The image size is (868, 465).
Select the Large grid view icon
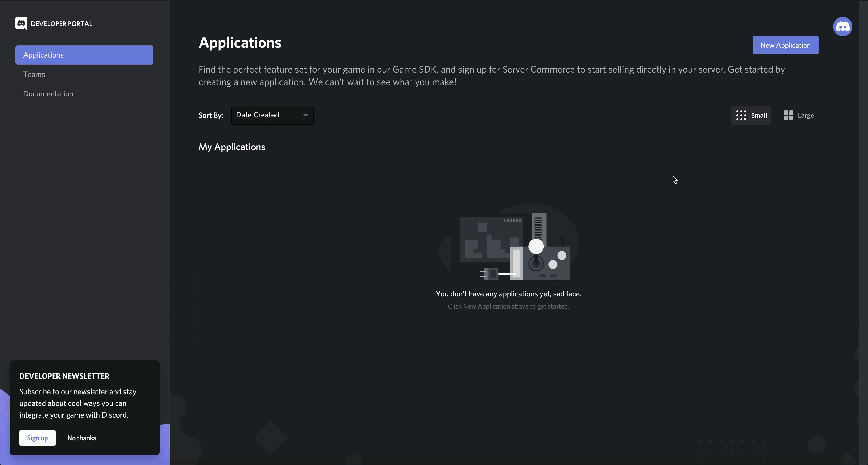coord(788,115)
